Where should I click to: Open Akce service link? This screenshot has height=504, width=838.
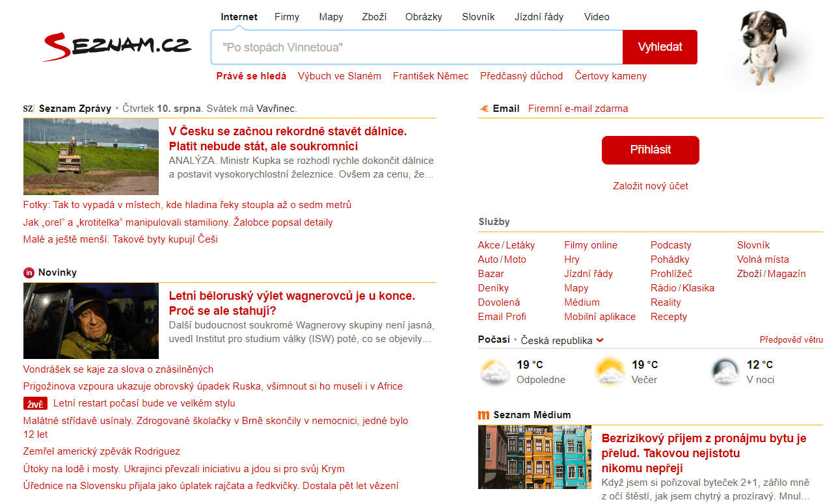(489, 245)
